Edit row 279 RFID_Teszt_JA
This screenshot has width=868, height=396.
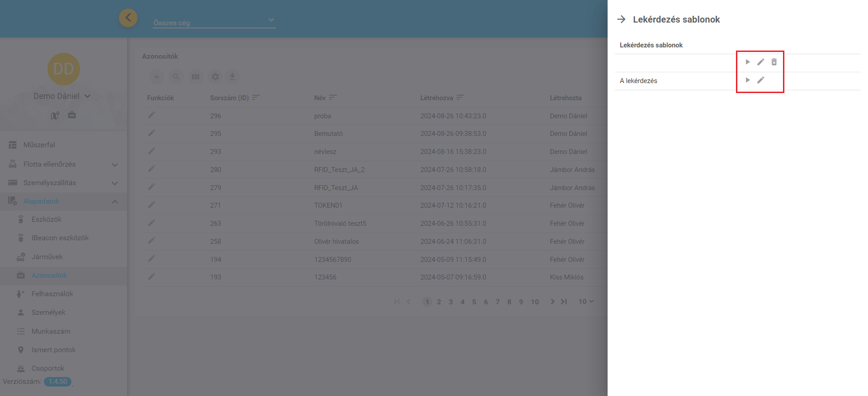(x=151, y=187)
